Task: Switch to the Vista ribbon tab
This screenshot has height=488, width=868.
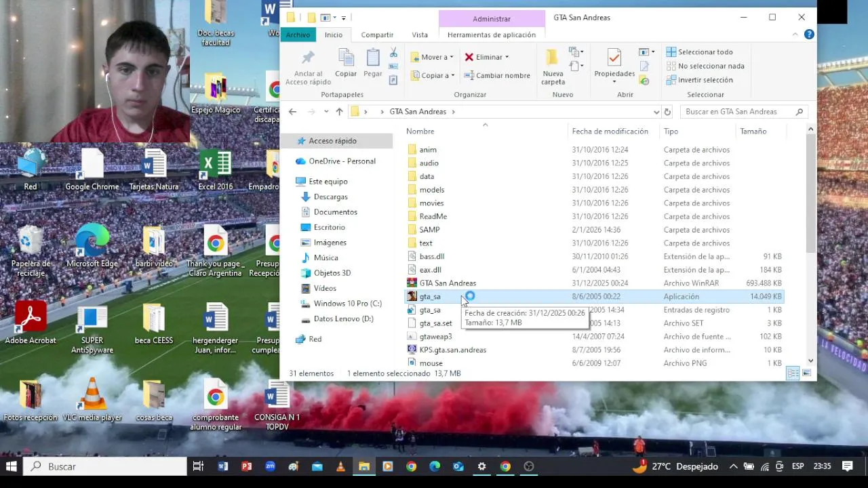Action: tap(420, 35)
